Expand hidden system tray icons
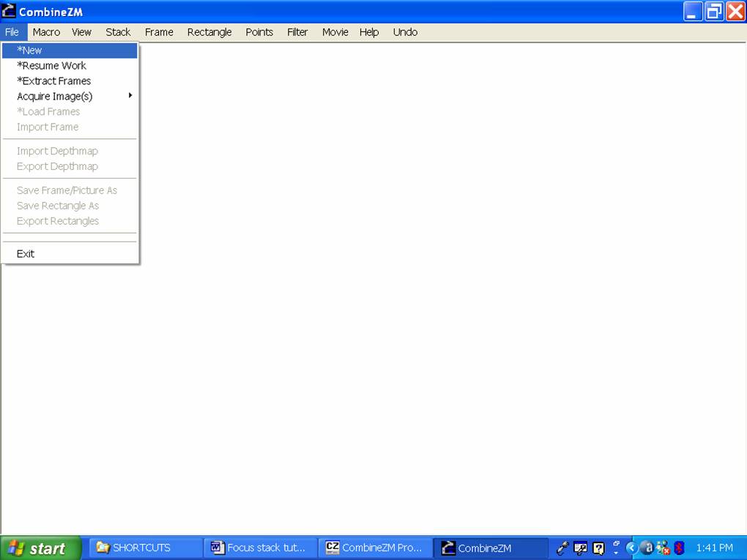Viewport: 747px width, 560px height. [x=632, y=548]
